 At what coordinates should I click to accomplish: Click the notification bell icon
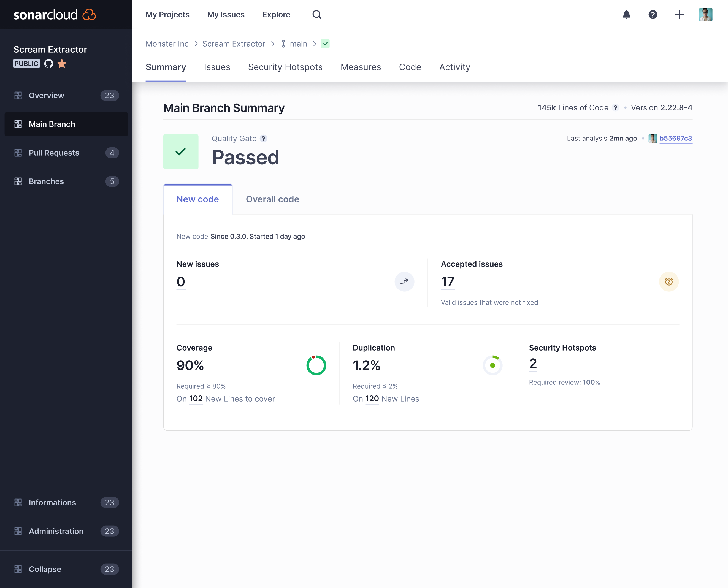coord(627,14)
